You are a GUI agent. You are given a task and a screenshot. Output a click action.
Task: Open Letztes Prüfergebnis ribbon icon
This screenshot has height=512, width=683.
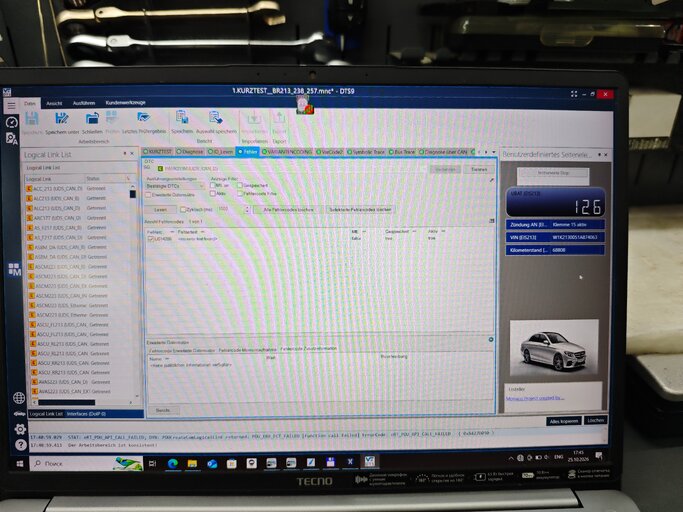click(143, 117)
